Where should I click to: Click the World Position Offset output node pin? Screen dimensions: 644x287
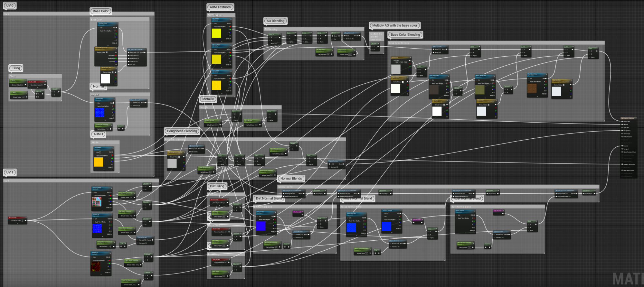[x=622, y=152]
